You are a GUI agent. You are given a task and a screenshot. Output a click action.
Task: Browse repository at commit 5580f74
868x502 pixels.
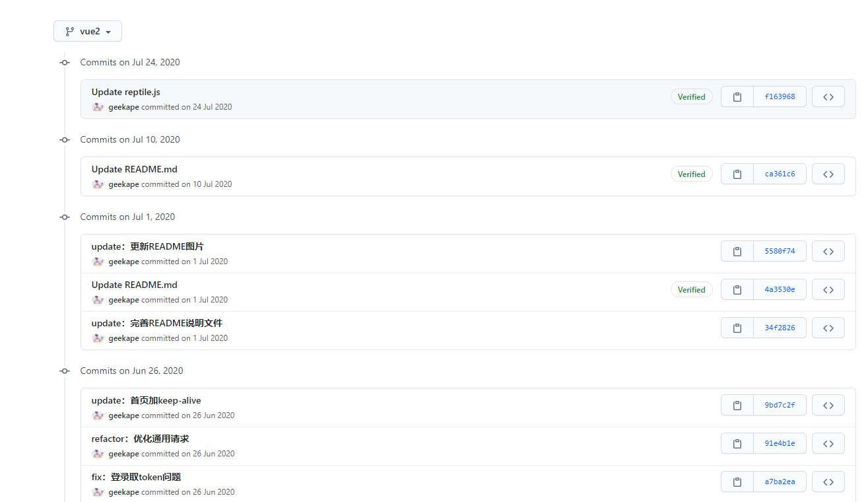coord(828,251)
